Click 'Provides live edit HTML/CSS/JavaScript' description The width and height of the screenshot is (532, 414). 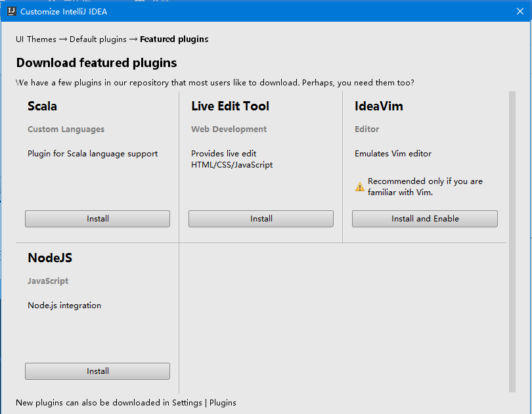[x=232, y=159]
